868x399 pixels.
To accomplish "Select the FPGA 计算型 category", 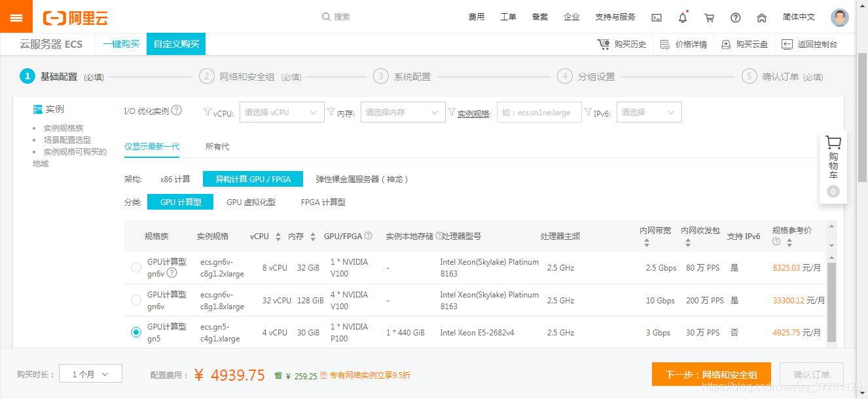I will [x=323, y=202].
